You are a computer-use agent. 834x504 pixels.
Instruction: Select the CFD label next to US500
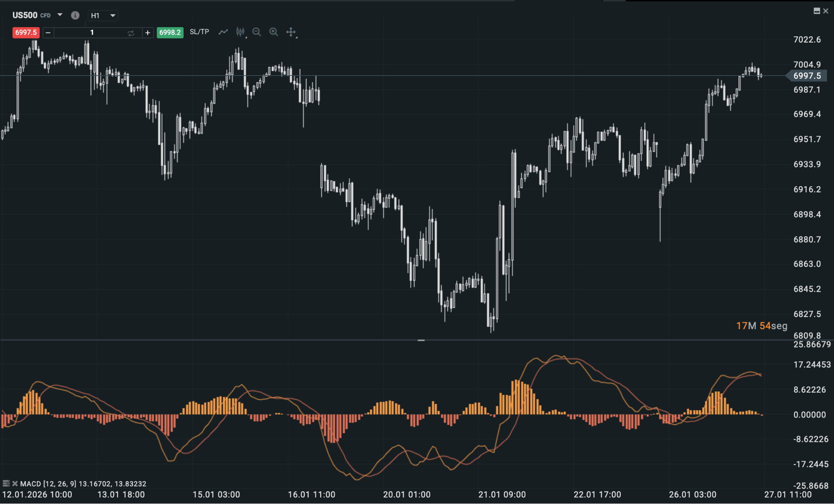45,15
